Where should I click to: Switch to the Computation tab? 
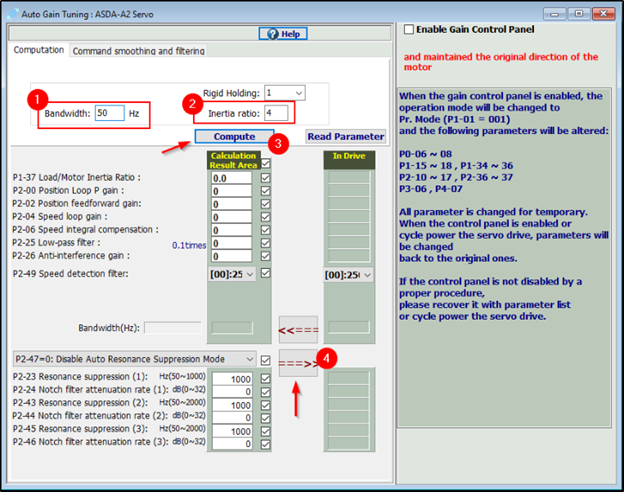tap(40, 50)
